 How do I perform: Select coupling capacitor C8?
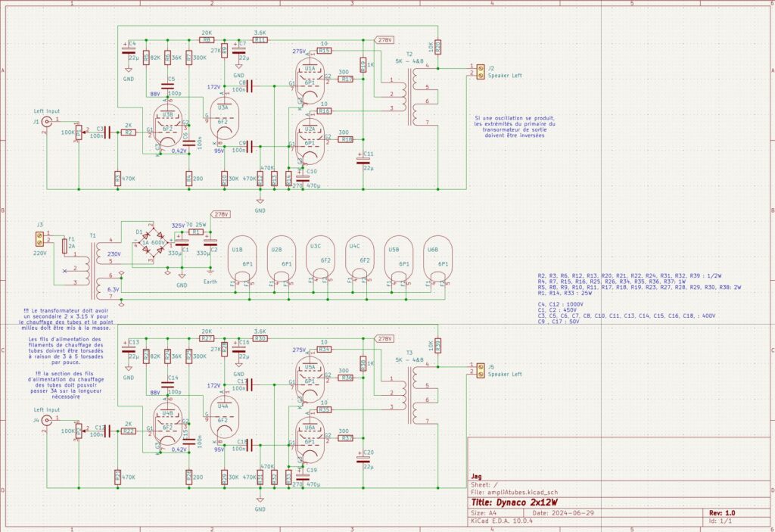pyautogui.click(x=250, y=86)
